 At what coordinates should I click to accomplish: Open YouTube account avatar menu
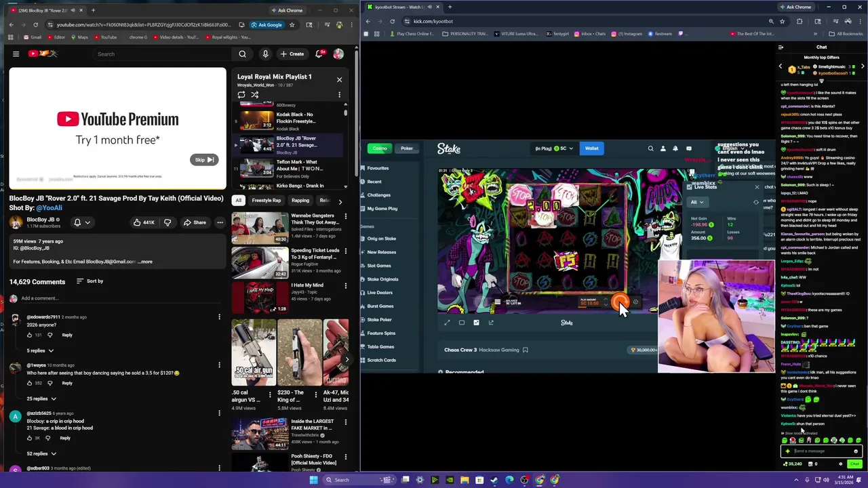(x=338, y=54)
